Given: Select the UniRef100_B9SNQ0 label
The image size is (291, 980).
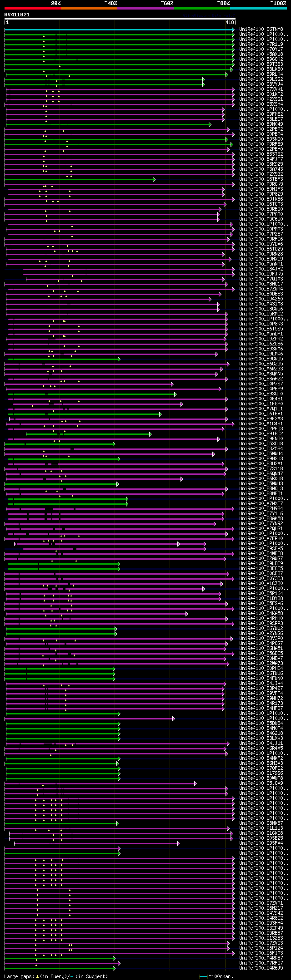Looking at the screenshot, I should point(261,139).
